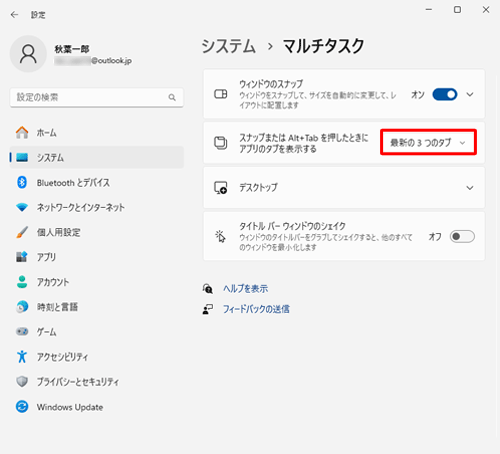Click the 個人用設定 paintbrush icon
This screenshot has width=500, height=454.
(22, 232)
